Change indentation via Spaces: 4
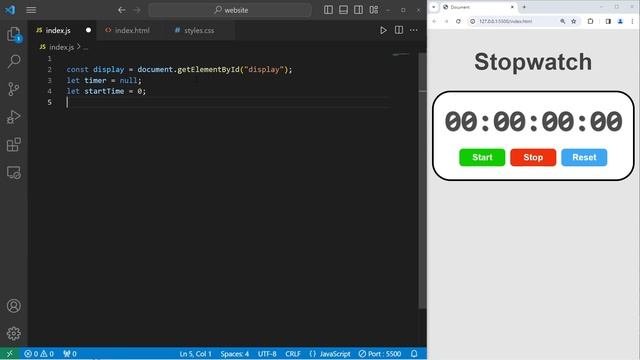 [x=235, y=353]
